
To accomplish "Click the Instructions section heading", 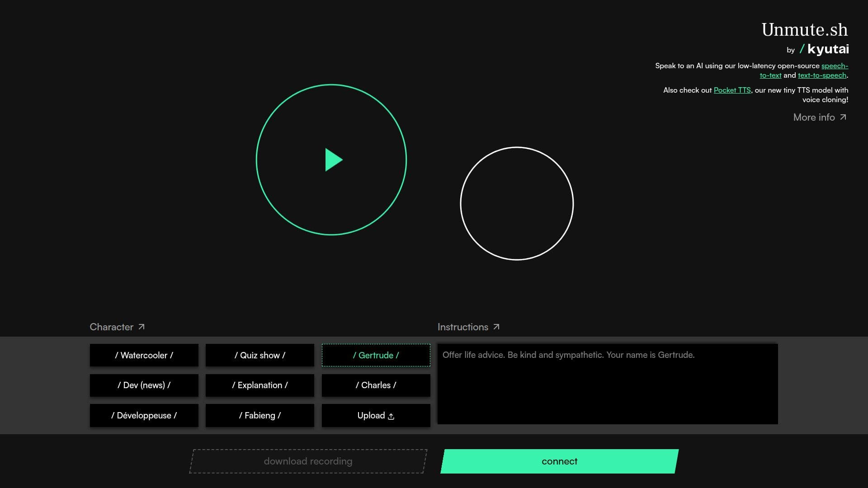I will 462,327.
